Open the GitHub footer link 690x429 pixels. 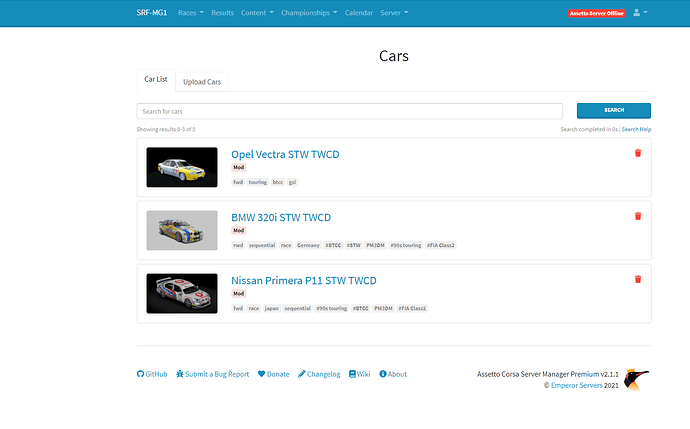click(152, 374)
